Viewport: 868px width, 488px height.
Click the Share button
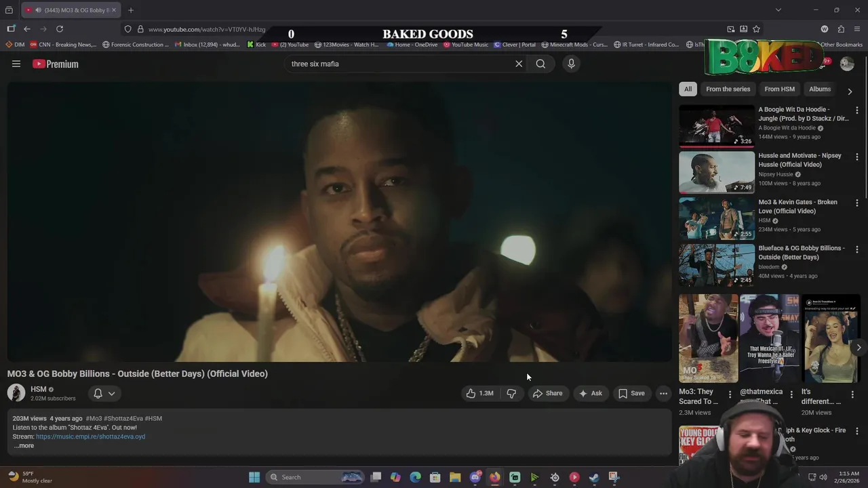tap(547, 393)
